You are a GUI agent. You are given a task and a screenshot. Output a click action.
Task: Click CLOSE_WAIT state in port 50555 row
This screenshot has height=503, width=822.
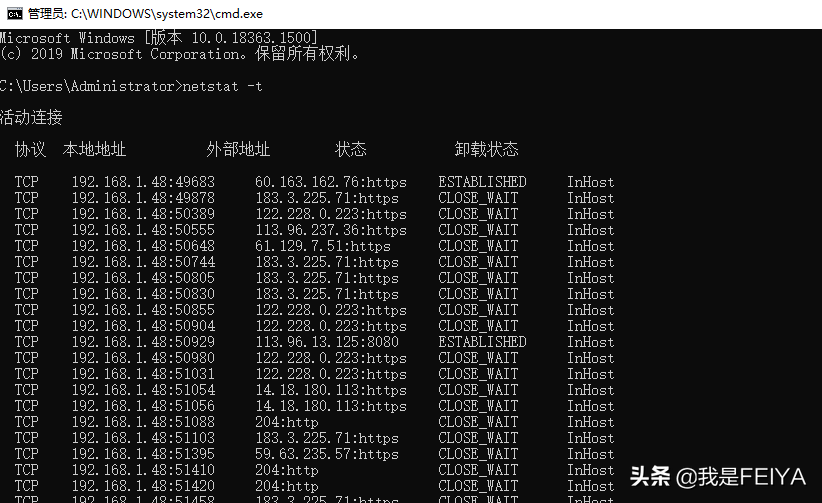(x=478, y=230)
